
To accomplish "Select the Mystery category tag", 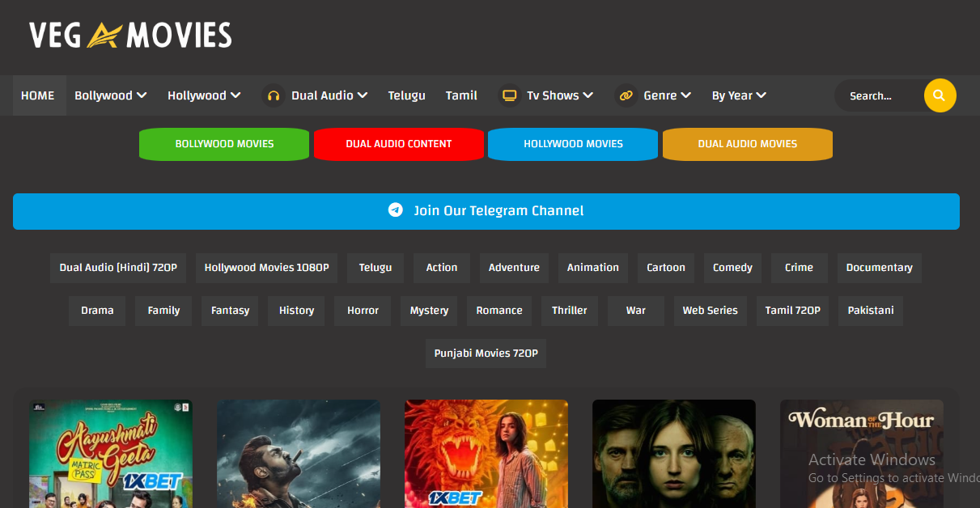I will [x=429, y=311].
